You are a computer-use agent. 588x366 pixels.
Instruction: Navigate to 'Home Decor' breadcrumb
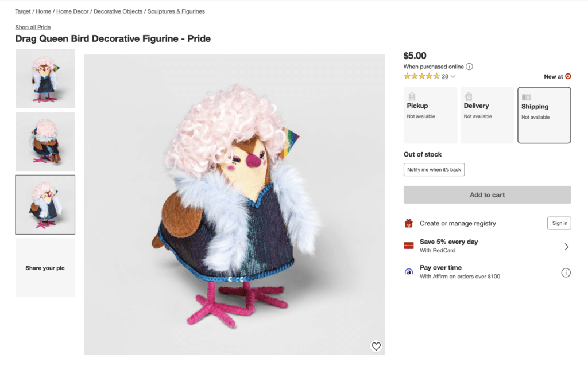tap(72, 11)
